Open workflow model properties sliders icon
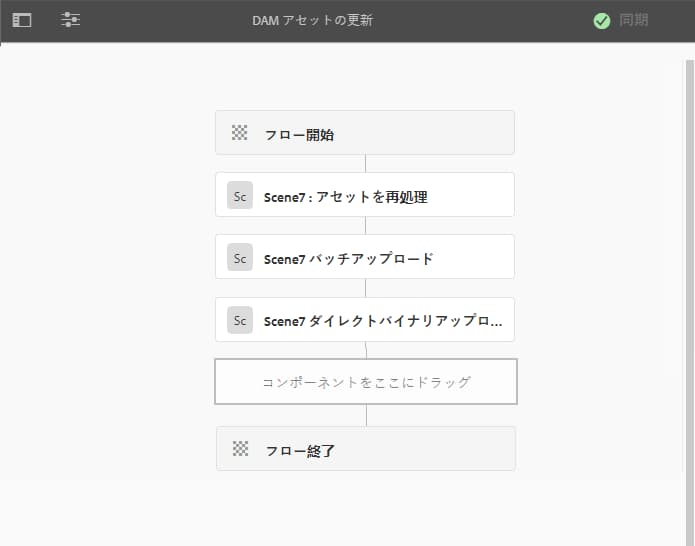The height and width of the screenshot is (546, 695). 70,20
